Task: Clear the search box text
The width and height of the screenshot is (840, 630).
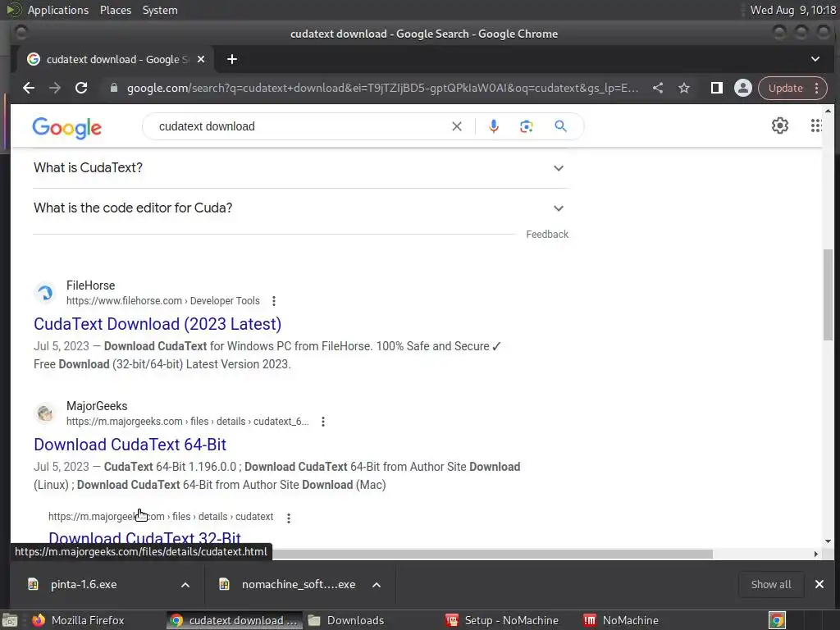Action: tap(457, 126)
